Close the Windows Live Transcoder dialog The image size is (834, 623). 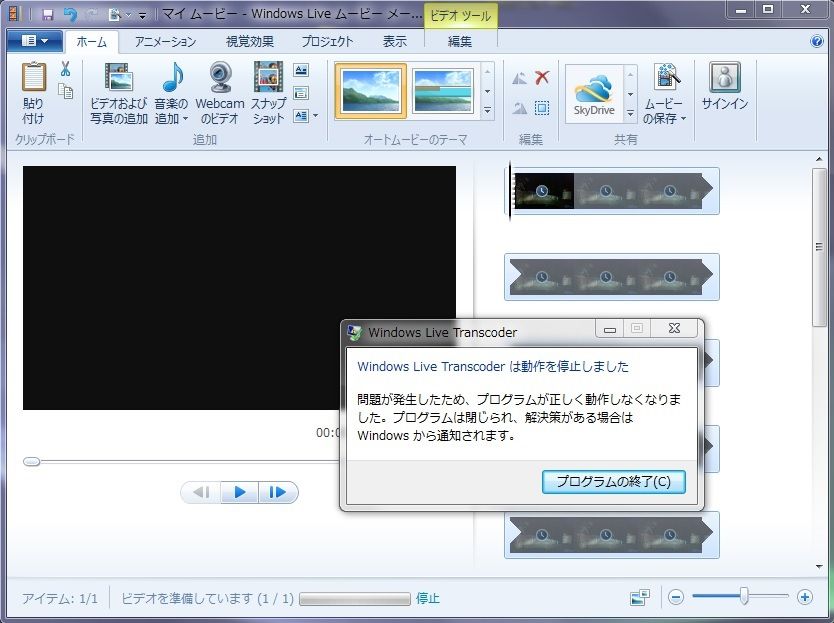(x=674, y=328)
